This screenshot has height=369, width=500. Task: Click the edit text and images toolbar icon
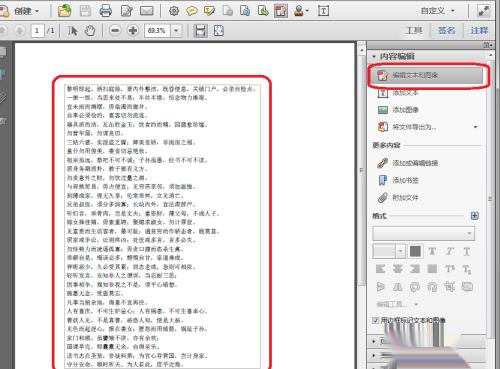tap(281, 11)
